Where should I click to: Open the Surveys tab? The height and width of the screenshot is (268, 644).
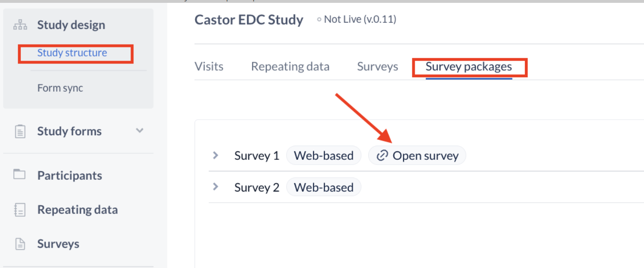tap(377, 66)
